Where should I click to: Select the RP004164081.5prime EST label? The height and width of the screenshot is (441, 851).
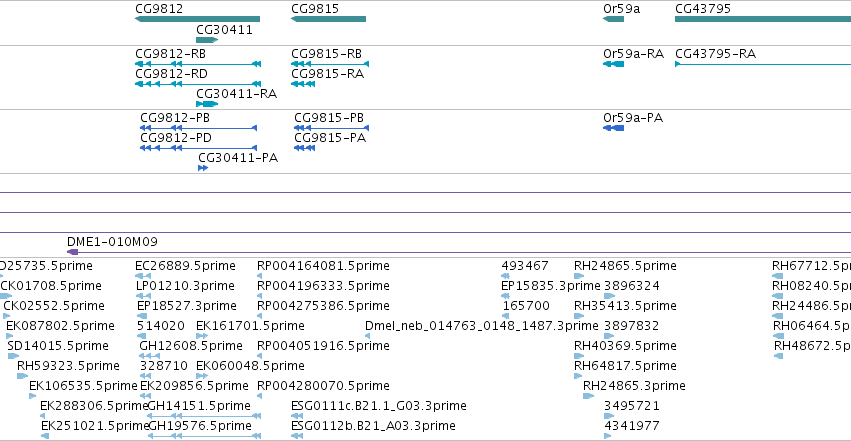pos(323,266)
